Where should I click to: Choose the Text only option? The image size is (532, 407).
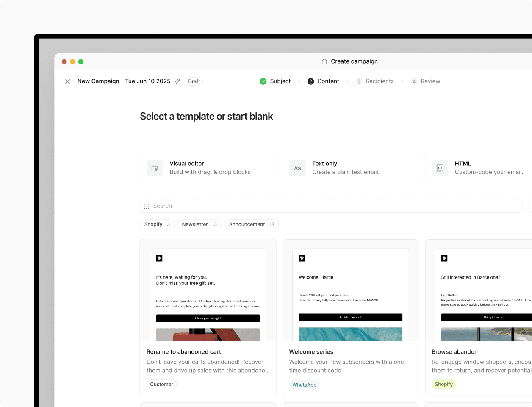350,168
